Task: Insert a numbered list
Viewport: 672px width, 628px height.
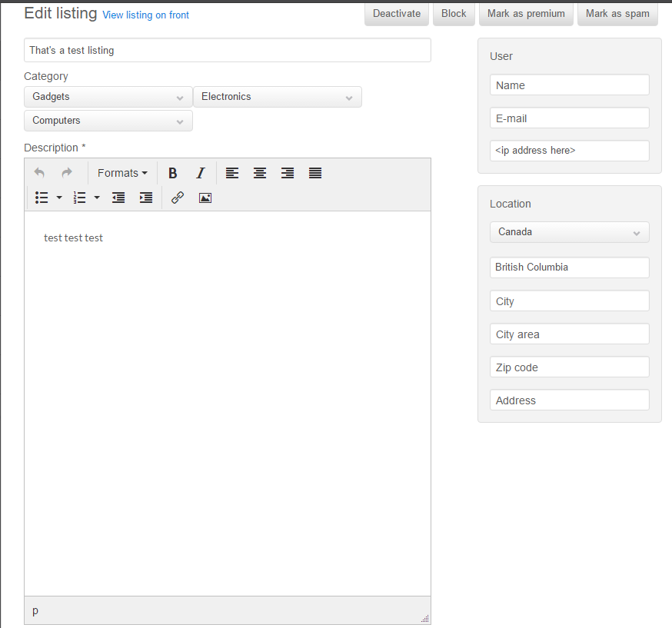Action: (79, 198)
